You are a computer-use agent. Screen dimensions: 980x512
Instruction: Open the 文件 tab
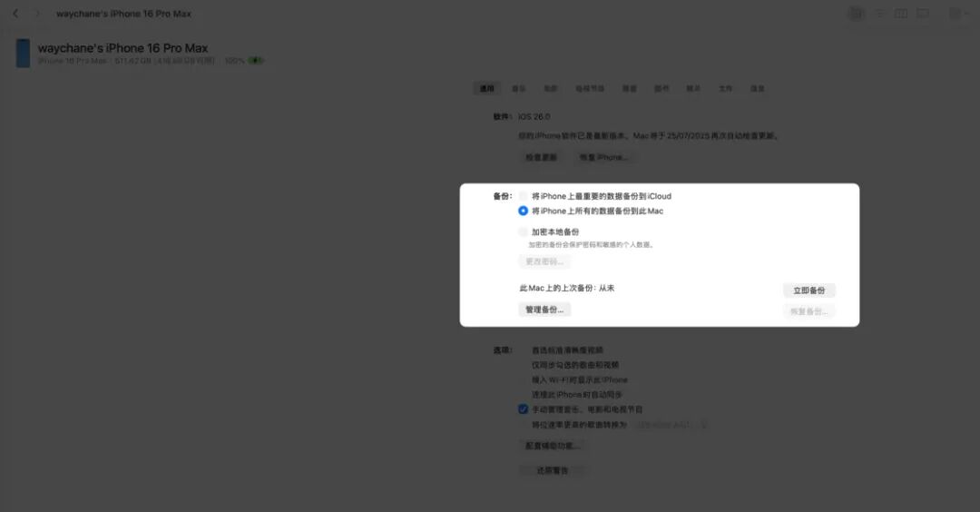click(725, 89)
